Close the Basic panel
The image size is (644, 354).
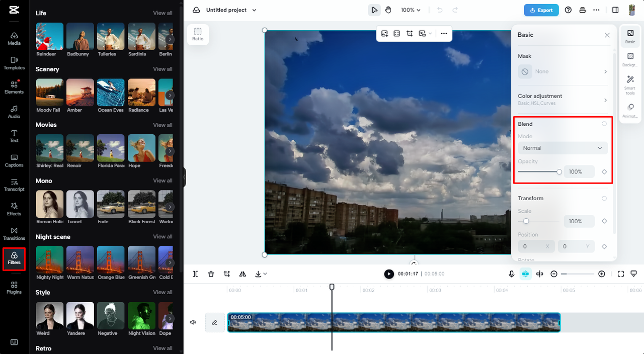pos(607,35)
